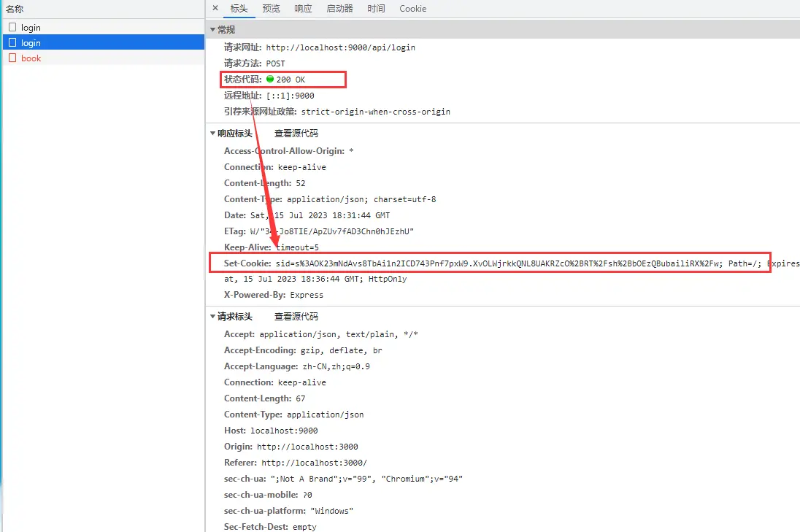Click Origin http://localhost:3000 value
This screenshot has width=800, height=532.
[x=307, y=447]
